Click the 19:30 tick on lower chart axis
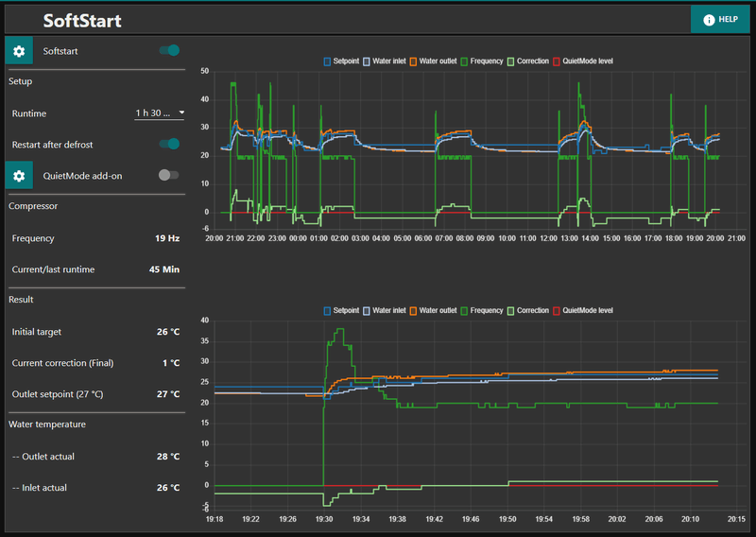The height and width of the screenshot is (537, 756). [324, 519]
